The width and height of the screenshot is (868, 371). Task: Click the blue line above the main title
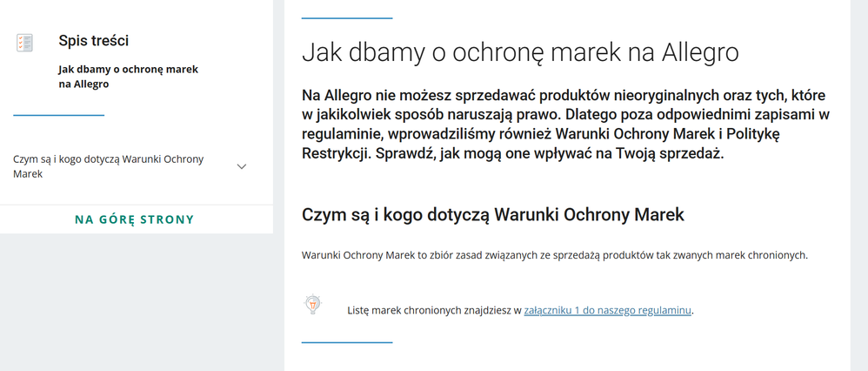(347, 17)
